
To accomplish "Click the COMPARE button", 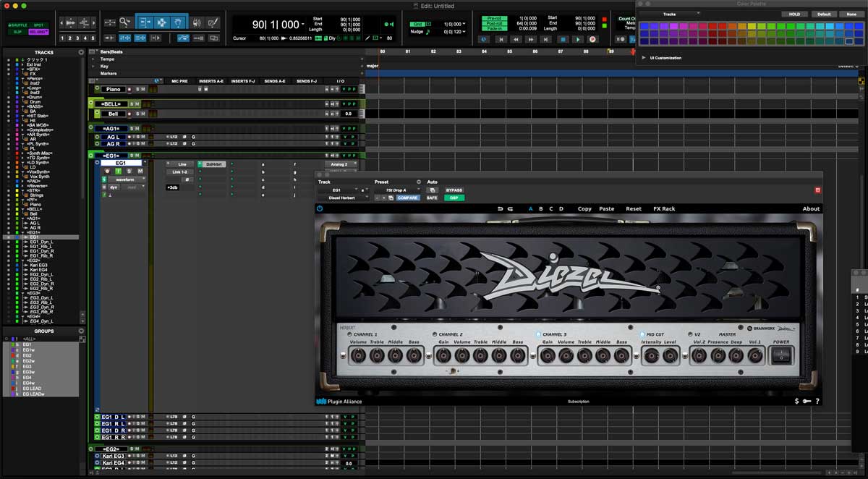I will pos(409,198).
